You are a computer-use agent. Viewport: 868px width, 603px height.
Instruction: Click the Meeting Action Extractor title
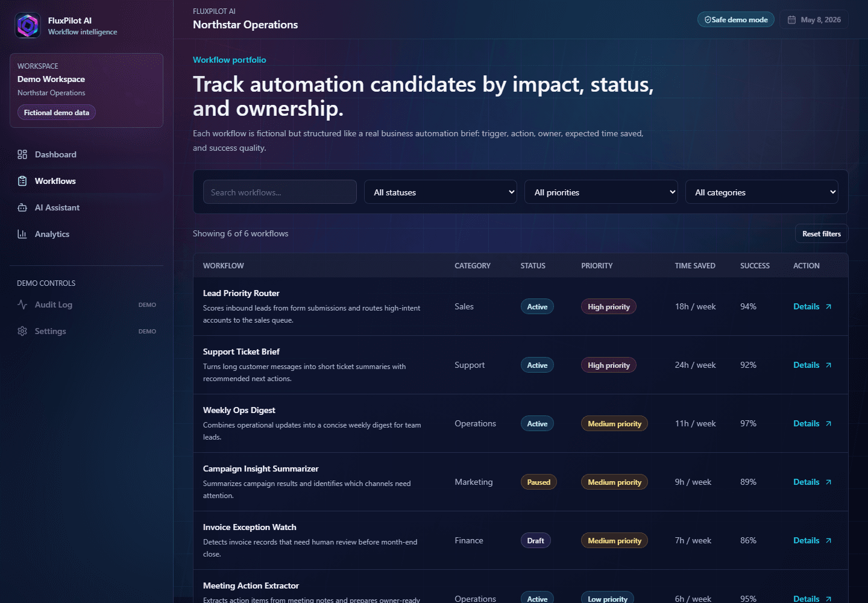[x=251, y=586]
